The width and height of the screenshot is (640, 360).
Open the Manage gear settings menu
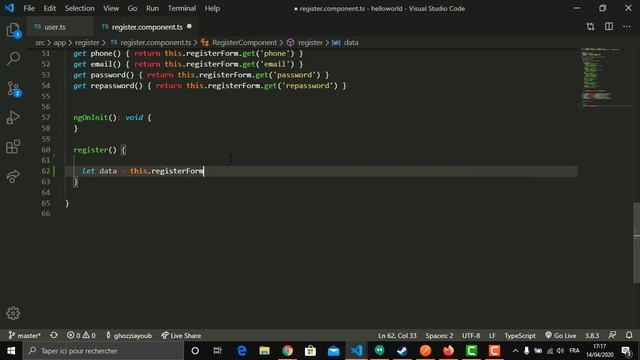click(13, 313)
